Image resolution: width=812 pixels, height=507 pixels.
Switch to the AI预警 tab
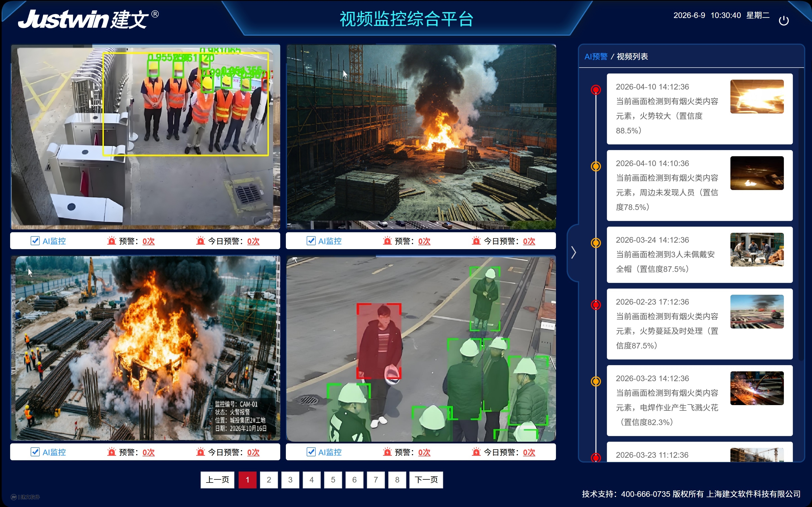[596, 56]
